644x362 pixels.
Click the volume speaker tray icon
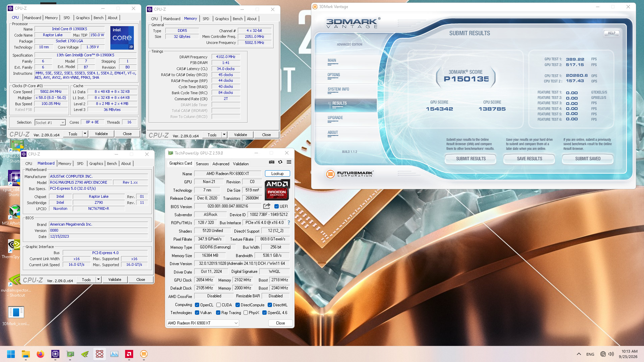[611, 354]
